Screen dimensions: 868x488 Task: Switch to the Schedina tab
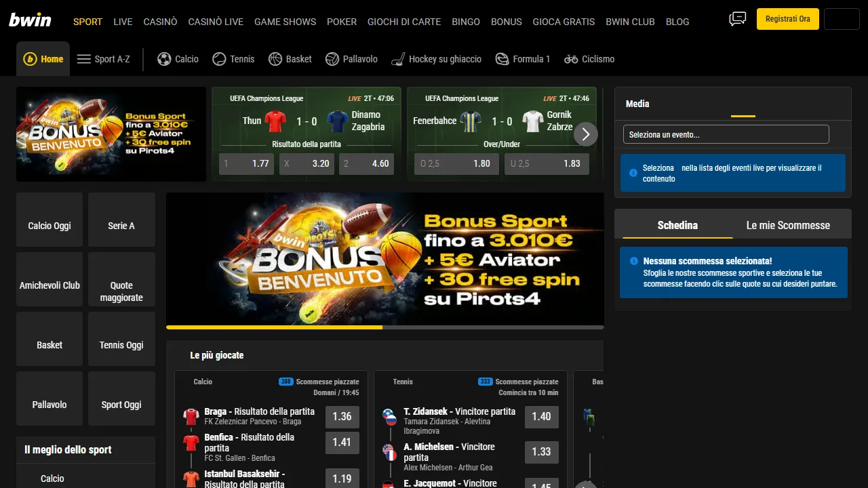click(x=677, y=225)
